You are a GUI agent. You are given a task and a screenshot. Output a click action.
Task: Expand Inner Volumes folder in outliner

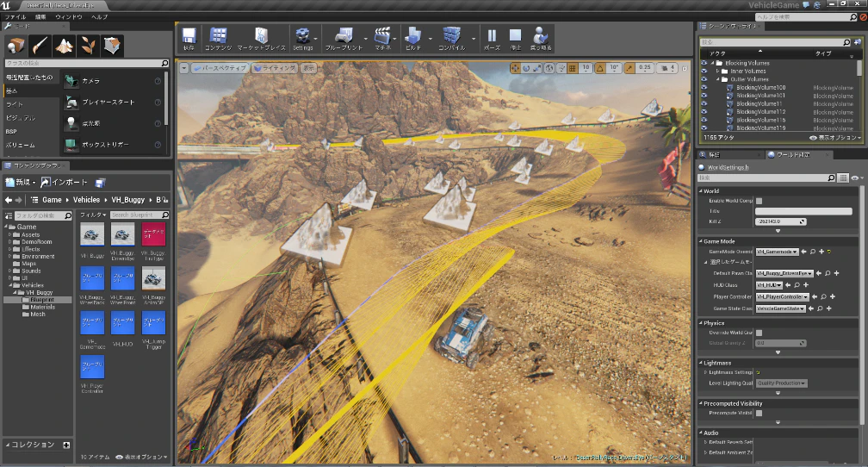point(718,72)
